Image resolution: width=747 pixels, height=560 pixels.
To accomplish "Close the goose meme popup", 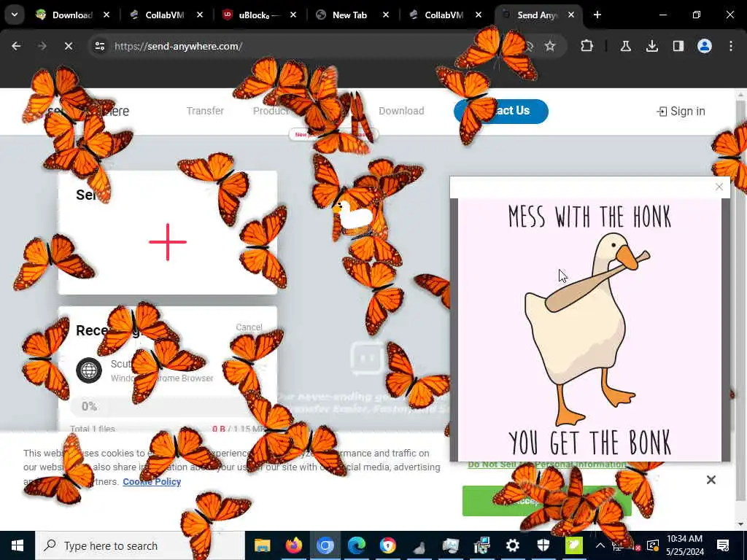I will 719,187.
